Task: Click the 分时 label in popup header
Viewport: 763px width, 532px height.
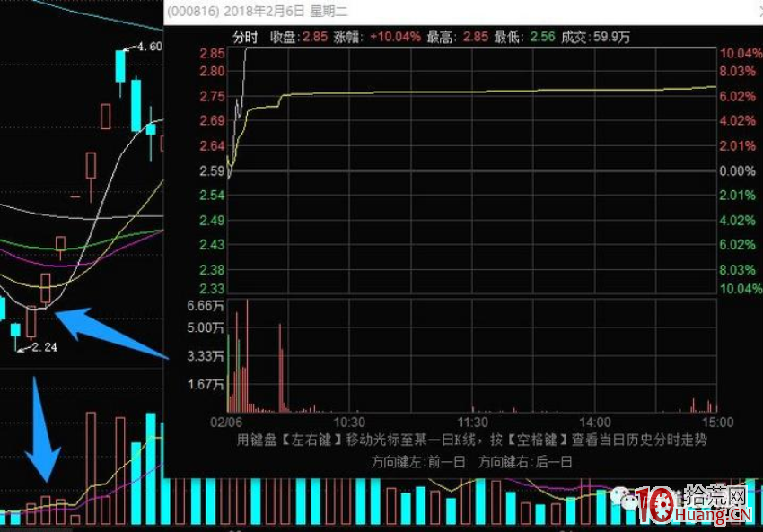Action: pyautogui.click(x=245, y=37)
